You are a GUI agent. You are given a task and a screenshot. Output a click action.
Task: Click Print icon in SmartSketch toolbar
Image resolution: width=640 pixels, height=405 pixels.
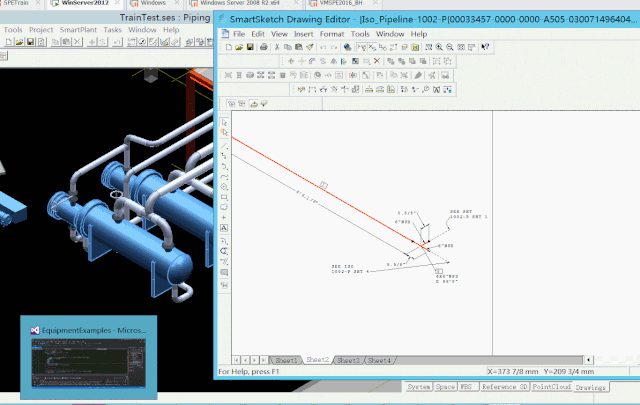pyautogui.click(x=264, y=47)
